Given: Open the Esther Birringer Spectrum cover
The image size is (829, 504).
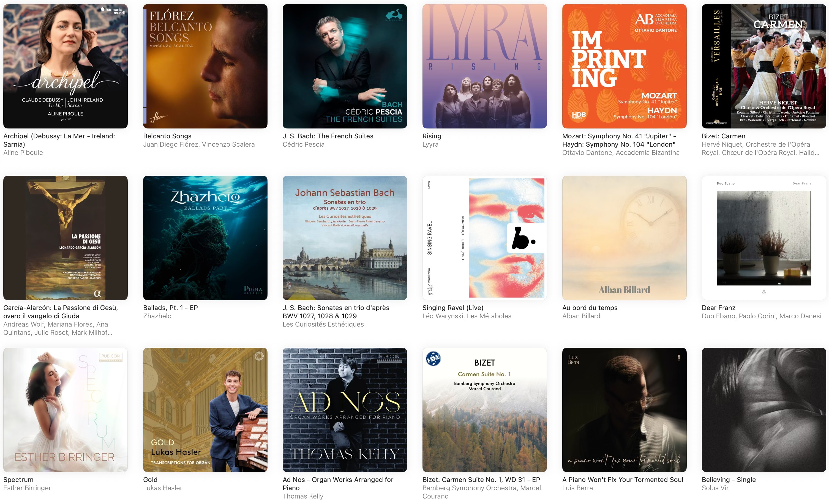Looking at the screenshot, I should tap(65, 410).
